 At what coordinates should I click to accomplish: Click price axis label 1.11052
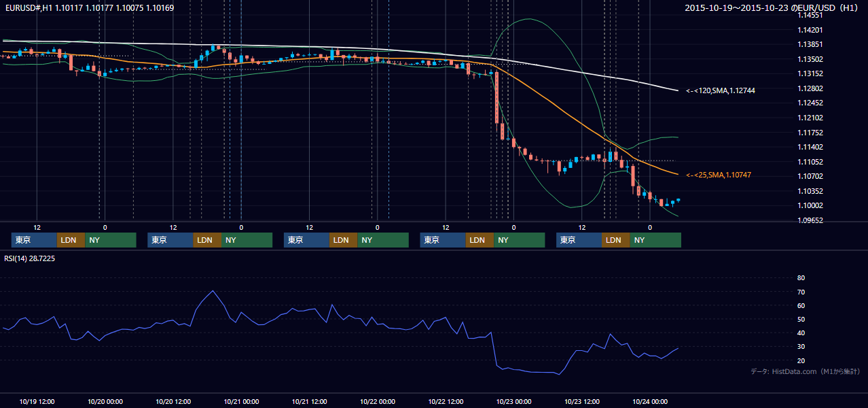point(811,162)
